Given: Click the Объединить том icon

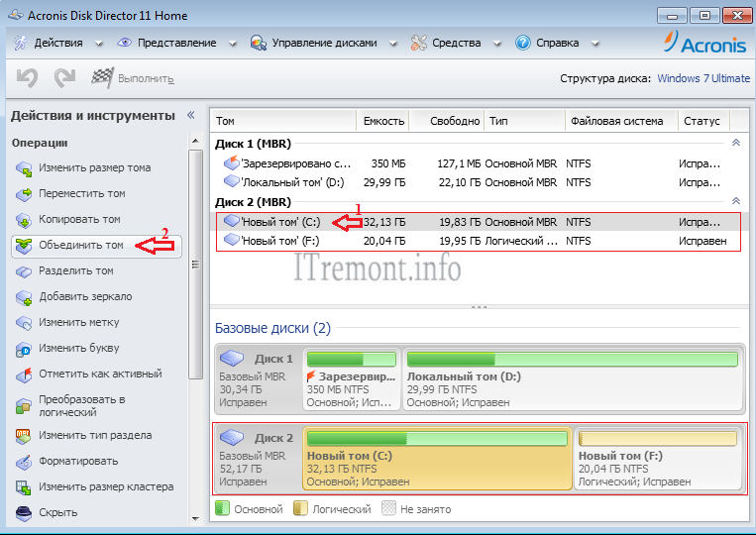Looking at the screenshot, I should (24, 246).
